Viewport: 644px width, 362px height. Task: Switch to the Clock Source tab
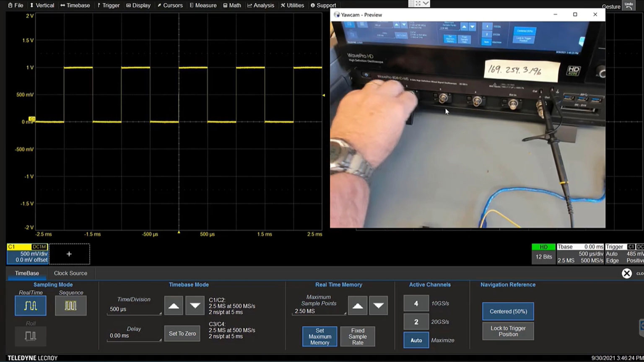[x=70, y=273]
